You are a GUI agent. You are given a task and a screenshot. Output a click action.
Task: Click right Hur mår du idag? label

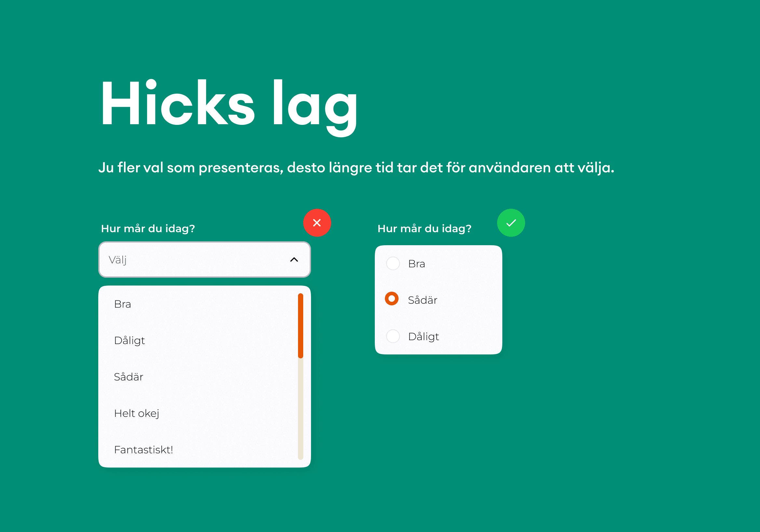pyautogui.click(x=424, y=229)
